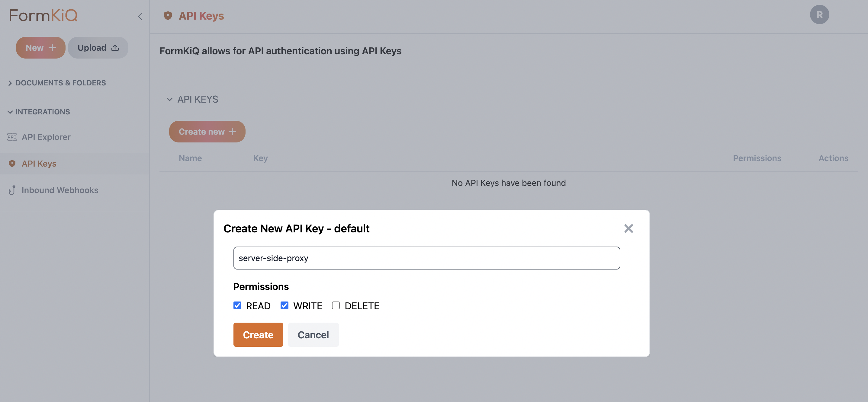Viewport: 868px width, 402px height.
Task: Click the Permissions column header
Action: click(757, 158)
